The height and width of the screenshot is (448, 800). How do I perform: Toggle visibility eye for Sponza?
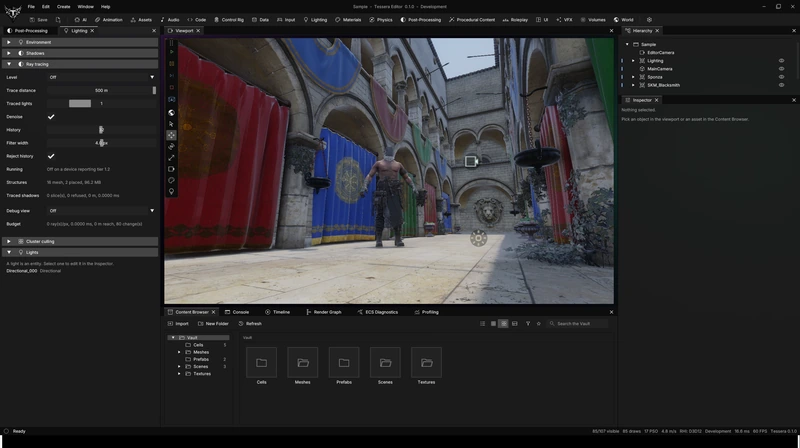click(781, 77)
